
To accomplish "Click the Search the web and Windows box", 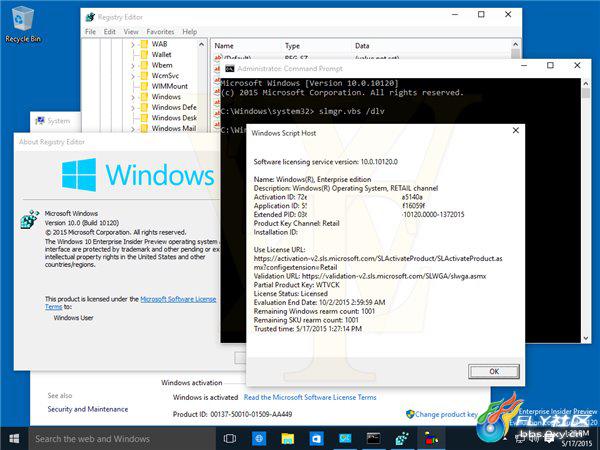I will 122,439.
